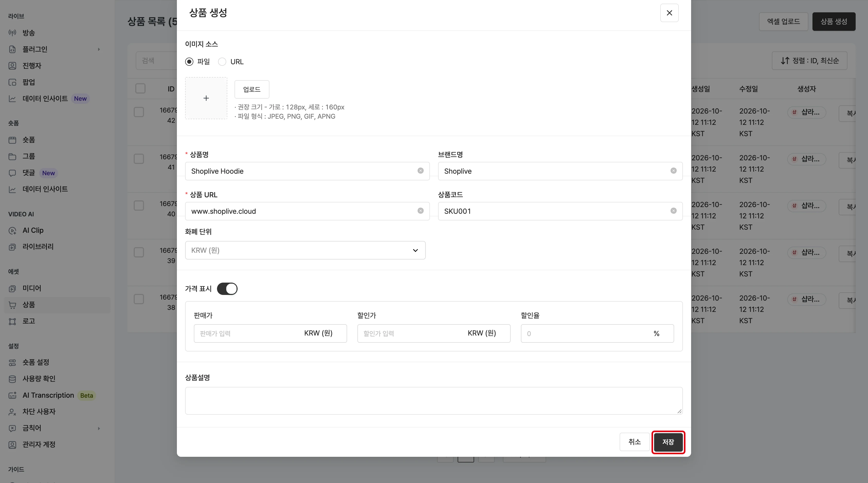Click the popup (팝업) sidebar icon
This screenshot has width=868, height=483.
[x=12, y=82]
